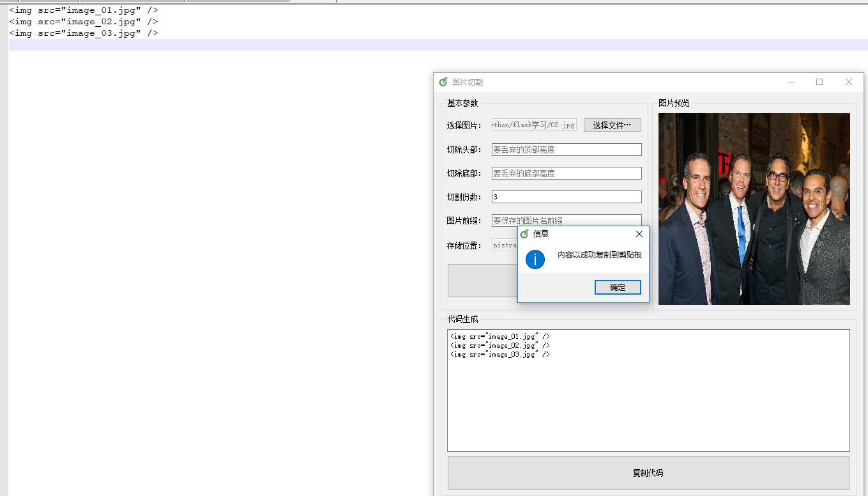Click the 切割份数 field containing 3
Screen dimensions: 868x496
tap(566, 197)
